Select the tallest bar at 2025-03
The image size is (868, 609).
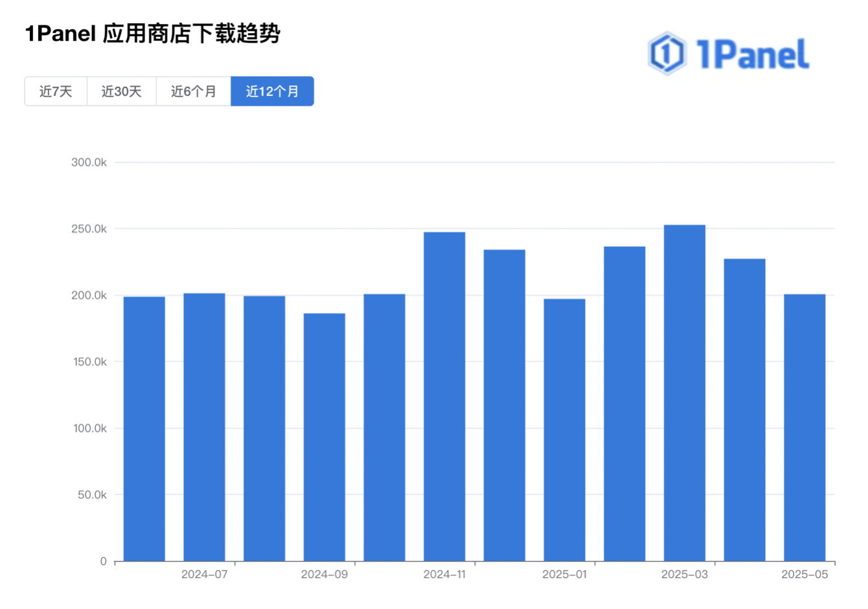click(685, 393)
